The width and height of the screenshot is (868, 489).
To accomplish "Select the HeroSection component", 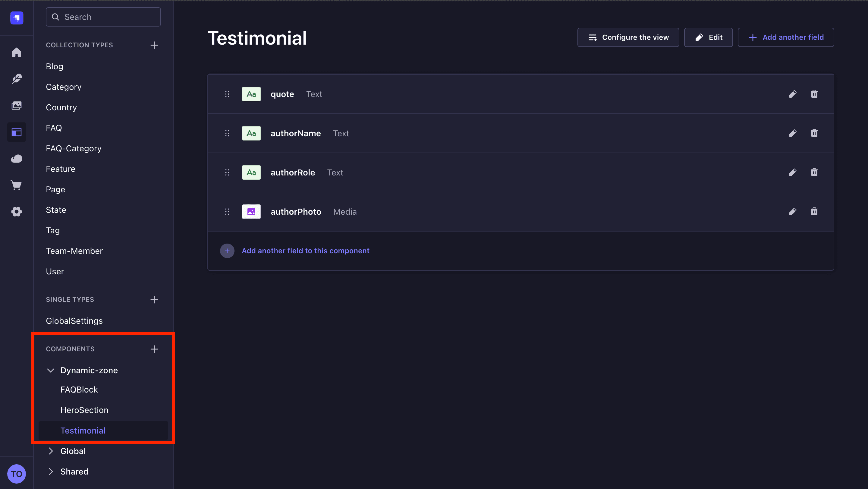I will point(84,410).
